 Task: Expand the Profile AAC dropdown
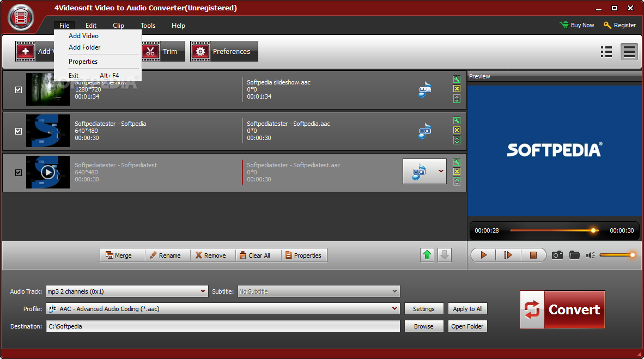point(394,308)
